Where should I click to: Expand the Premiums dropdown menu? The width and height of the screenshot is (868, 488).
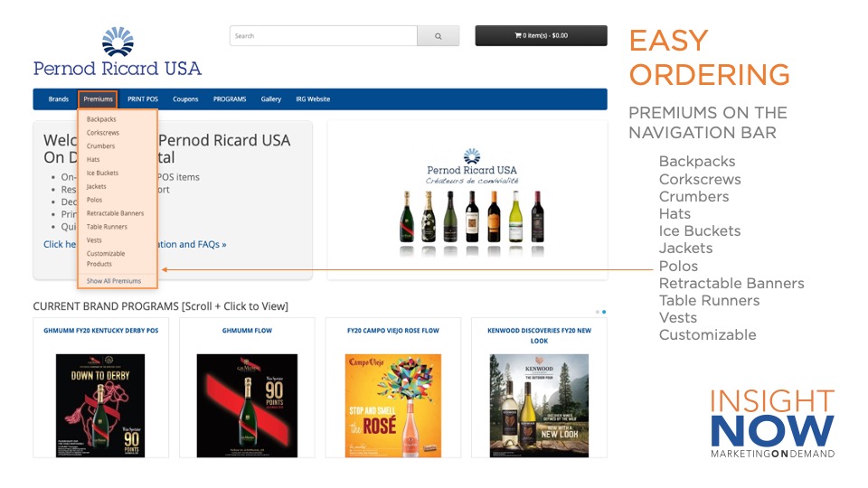click(x=98, y=99)
